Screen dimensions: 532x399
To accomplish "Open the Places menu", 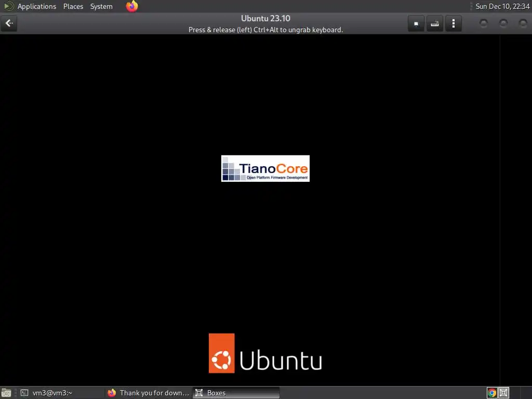I will pyautogui.click(x=73, y=6).
